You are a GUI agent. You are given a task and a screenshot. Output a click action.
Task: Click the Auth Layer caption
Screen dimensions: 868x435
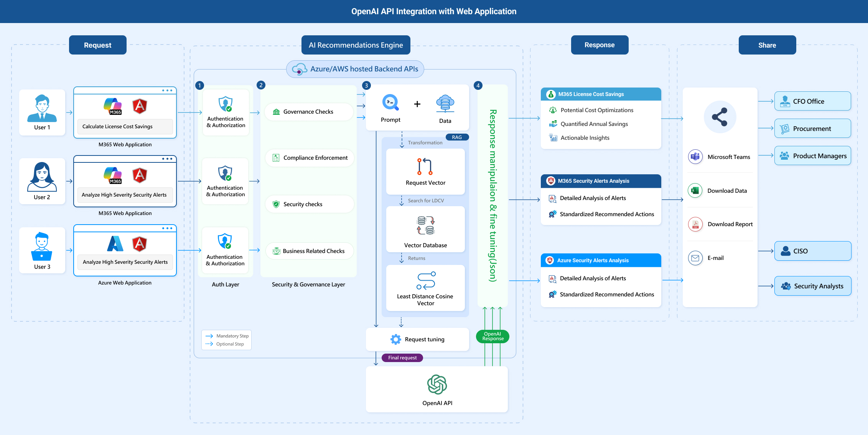click(x=226, y=284)
